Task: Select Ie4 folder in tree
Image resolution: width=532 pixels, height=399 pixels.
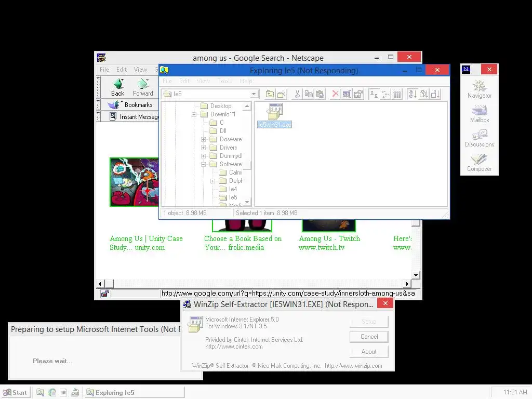Action: click(228, 189)
